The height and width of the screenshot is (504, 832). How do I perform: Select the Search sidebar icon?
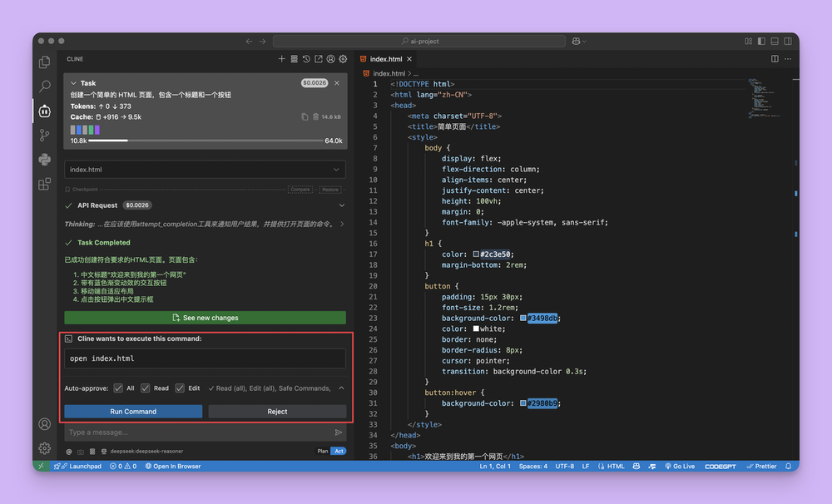point(44,86)
